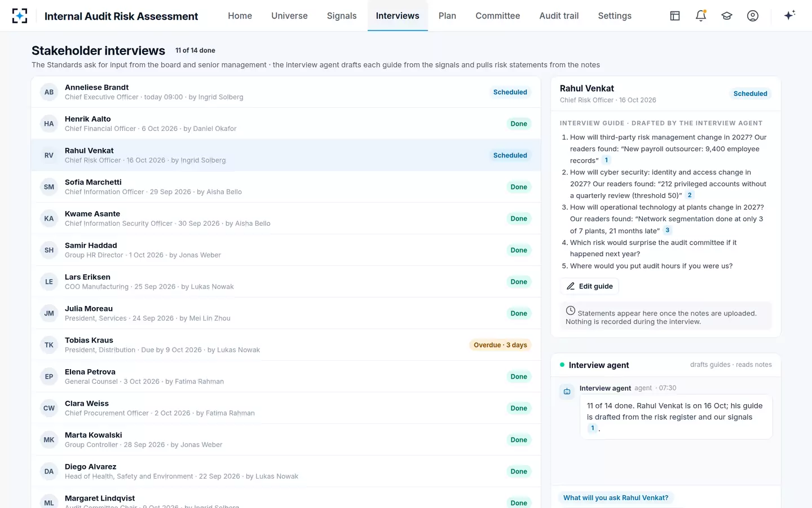Open the sparkle AI assistant icon
The image size is (812, 508).
[x=789, y=15]
